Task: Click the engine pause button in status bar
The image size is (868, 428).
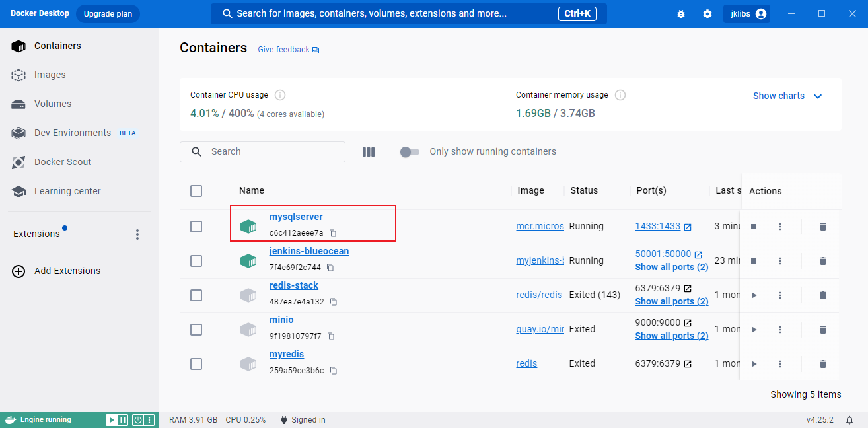Action: [123, 420]
